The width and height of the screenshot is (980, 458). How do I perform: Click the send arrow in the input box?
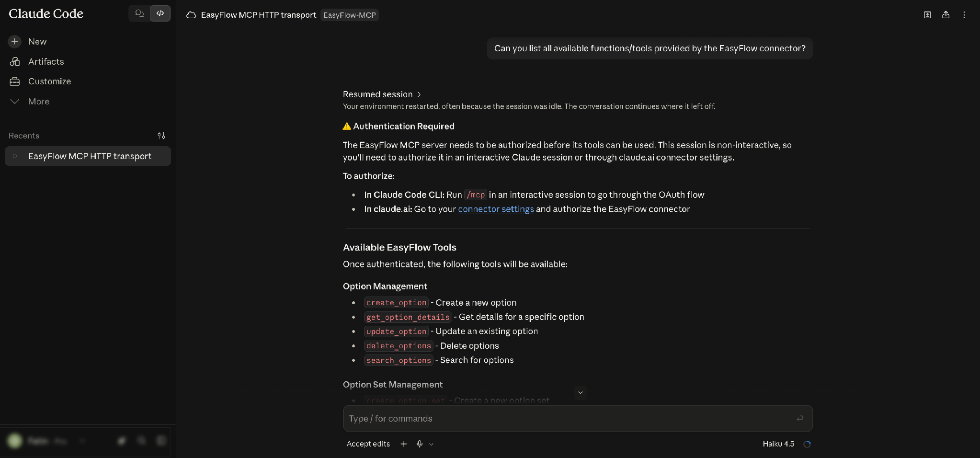800,419
